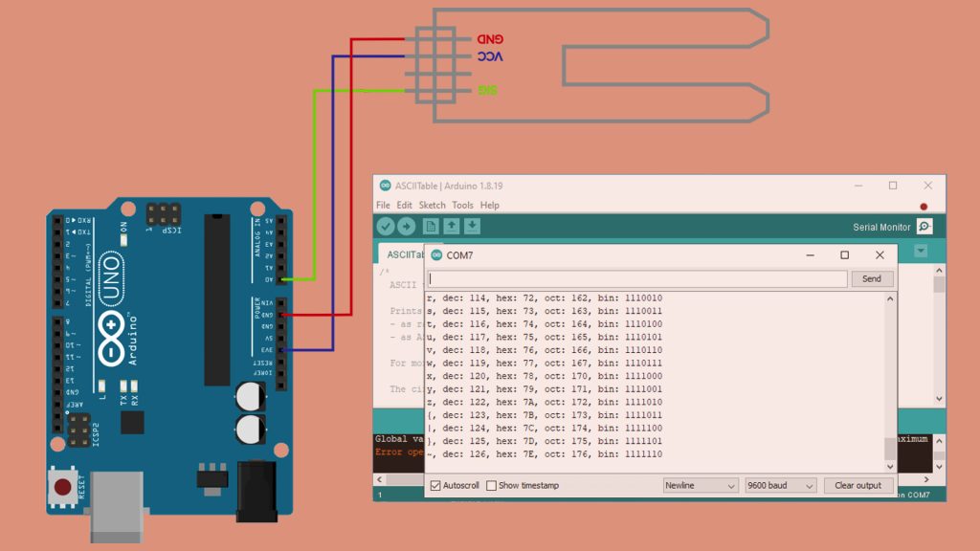
Task: Click the Send button in COM7
Action: (871, 279)
